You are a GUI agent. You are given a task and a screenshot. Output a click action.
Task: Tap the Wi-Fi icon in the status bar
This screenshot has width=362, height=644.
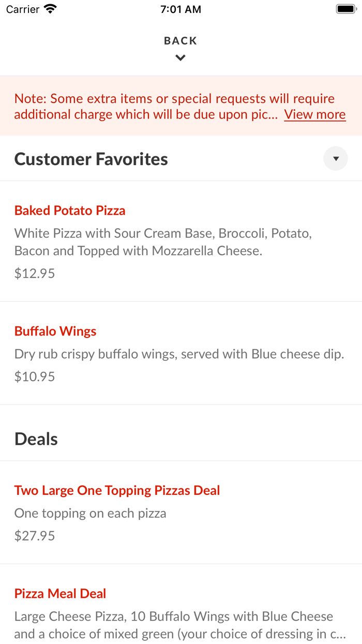coord(49,8)
